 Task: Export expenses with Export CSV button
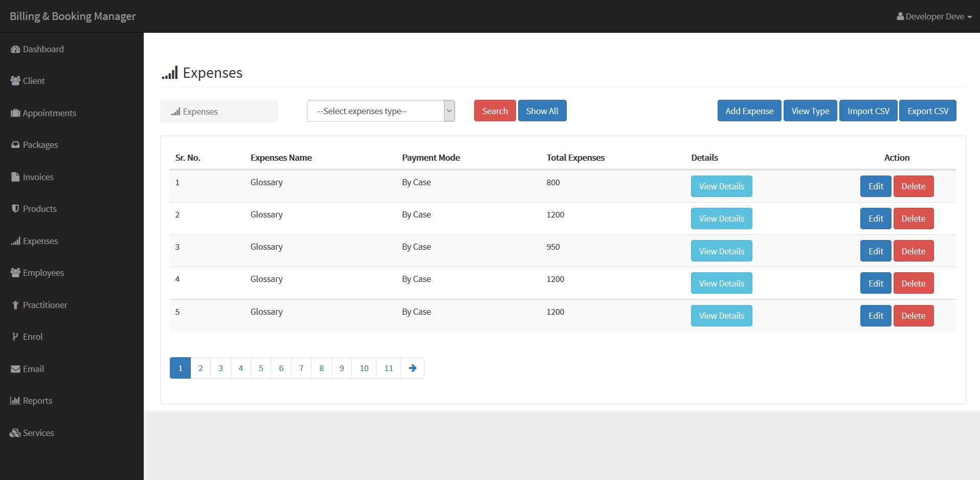927,111
